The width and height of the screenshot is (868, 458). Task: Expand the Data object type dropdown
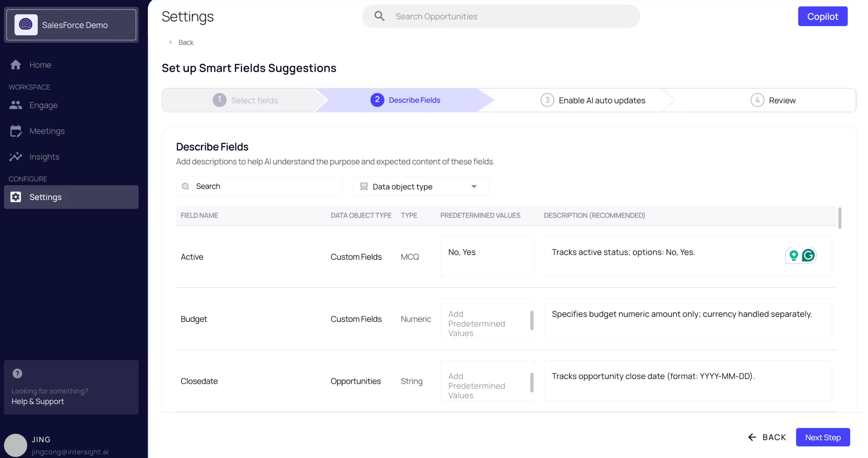coord(420,186)
